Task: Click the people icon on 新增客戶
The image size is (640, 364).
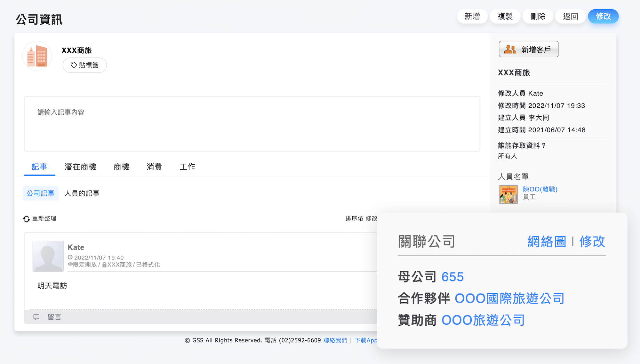Action: [510, 49]
